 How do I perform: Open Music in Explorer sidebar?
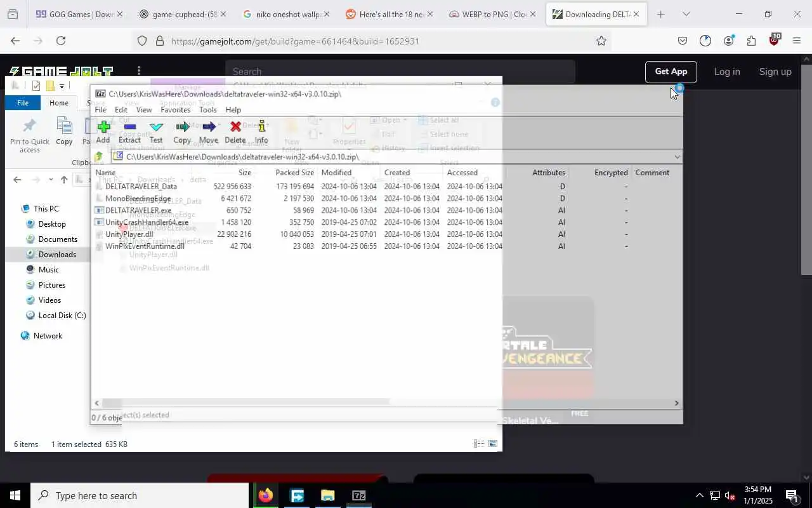pyautogui.click(x=48, y=270)
